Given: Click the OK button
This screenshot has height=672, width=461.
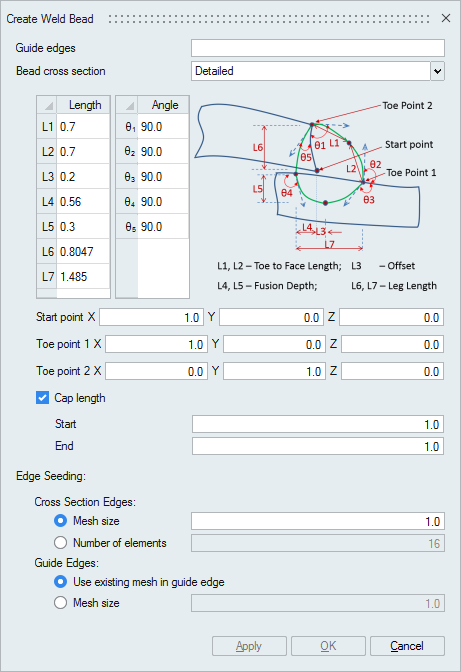Looking at the screenshot, I should pos(328,646).
